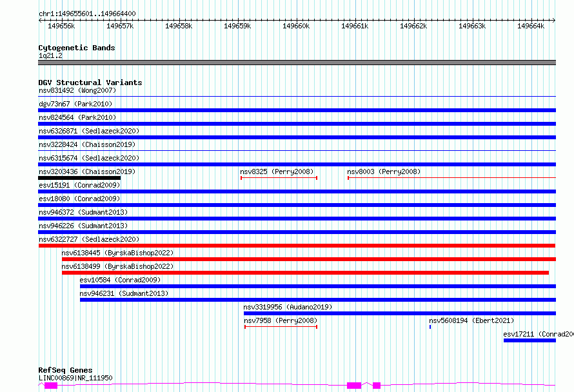Screen dimensions: 574x392
Task: Click the 149656k ruler tick label
Action: pos(61,26)
